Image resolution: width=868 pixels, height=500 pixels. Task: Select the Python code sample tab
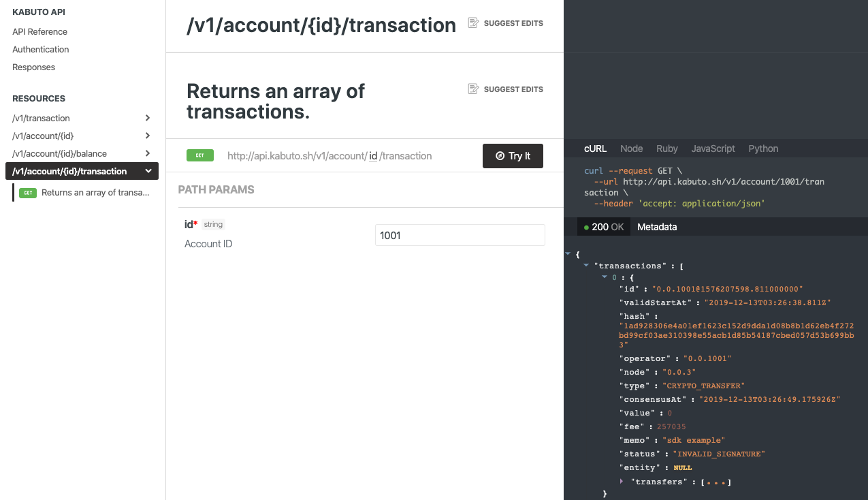tap(763, 149)
